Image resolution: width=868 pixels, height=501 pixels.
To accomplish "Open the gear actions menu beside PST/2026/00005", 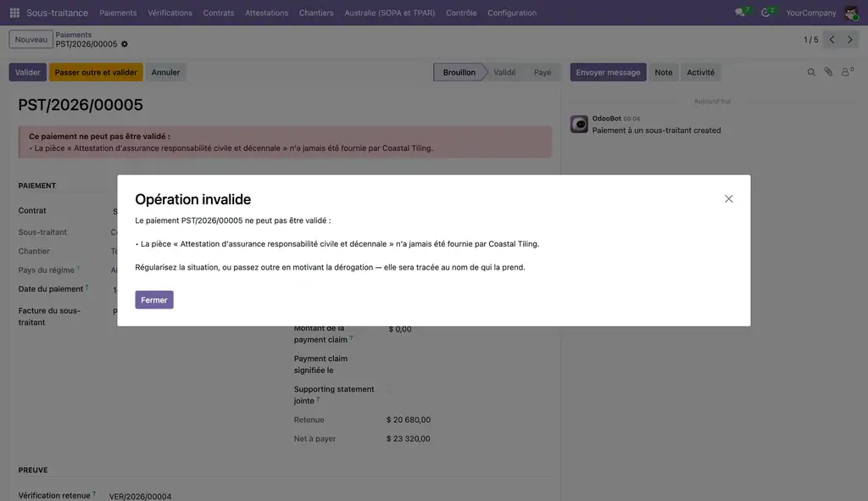I will (x=125, y=44).
